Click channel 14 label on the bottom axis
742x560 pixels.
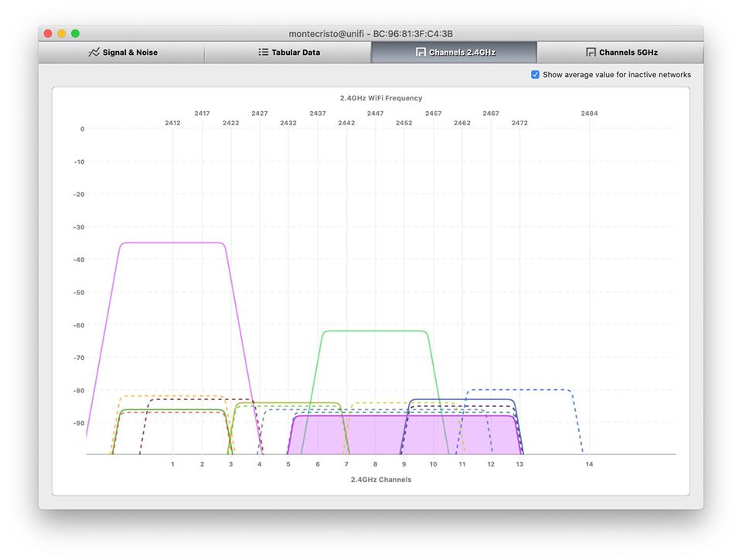point(589,464)
